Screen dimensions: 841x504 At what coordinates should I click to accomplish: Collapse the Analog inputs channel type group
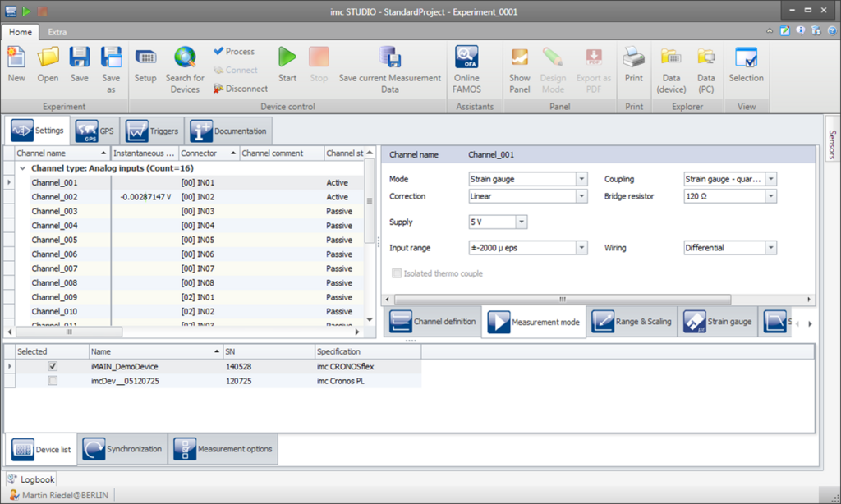click(x=22, y=168)
